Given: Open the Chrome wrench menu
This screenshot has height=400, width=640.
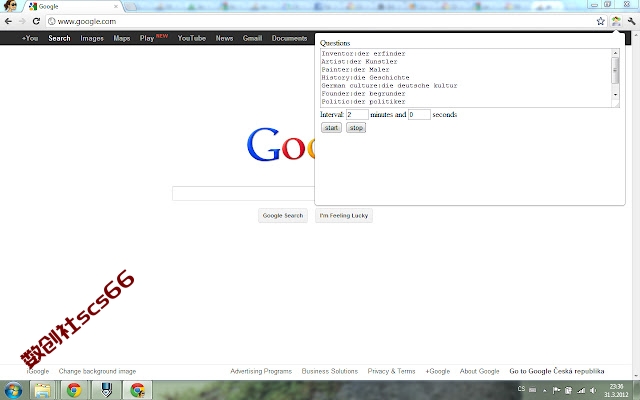Looking at the screenshot, I should tap(631, 21).
